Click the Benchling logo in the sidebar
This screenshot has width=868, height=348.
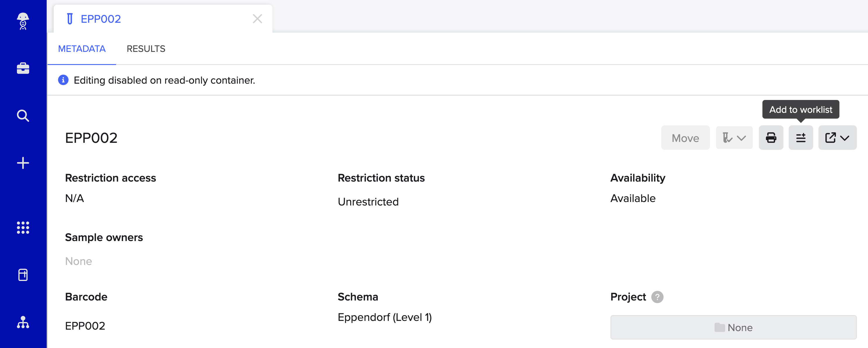click(x=23, y=21)
